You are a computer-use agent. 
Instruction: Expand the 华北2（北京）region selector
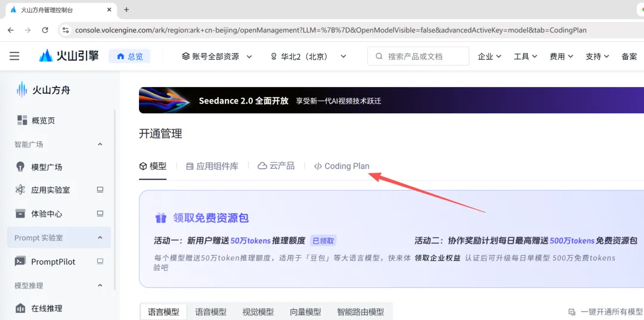[x=308, y=56]
